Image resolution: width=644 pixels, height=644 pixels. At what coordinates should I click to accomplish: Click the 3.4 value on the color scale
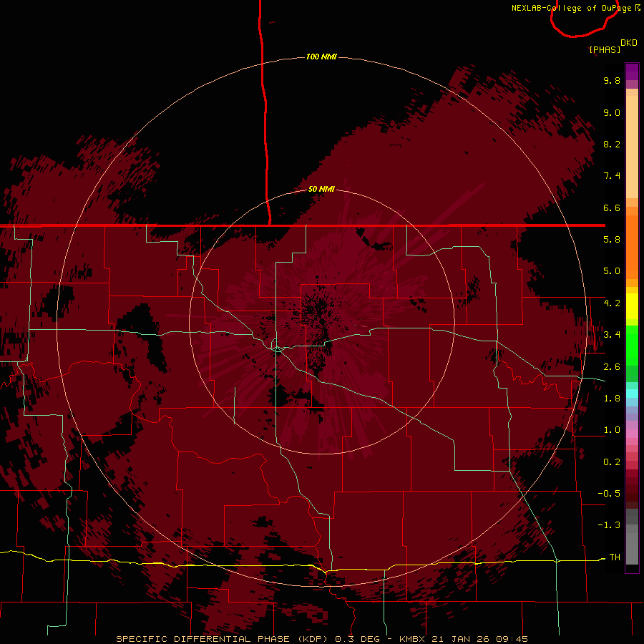(x=612, y=335)
